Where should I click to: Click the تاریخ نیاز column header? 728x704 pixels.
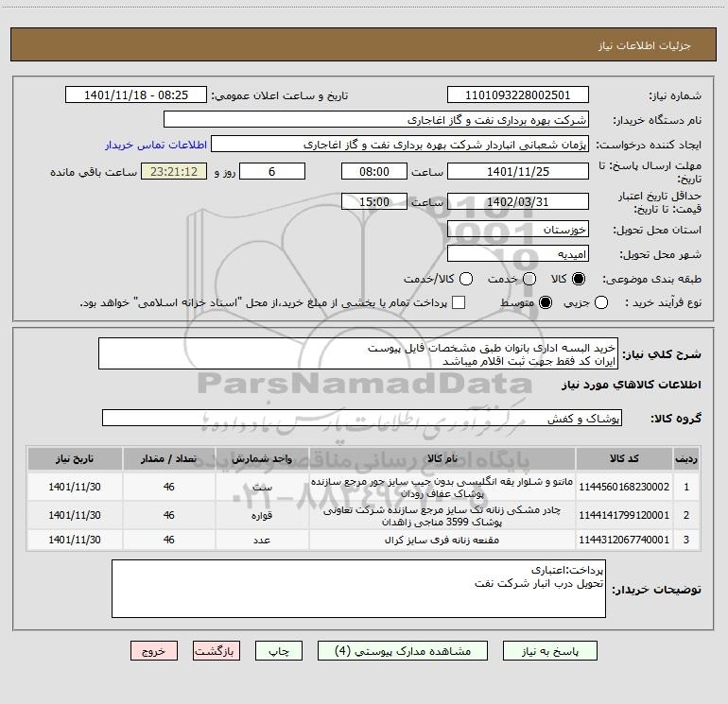point(75,458)
